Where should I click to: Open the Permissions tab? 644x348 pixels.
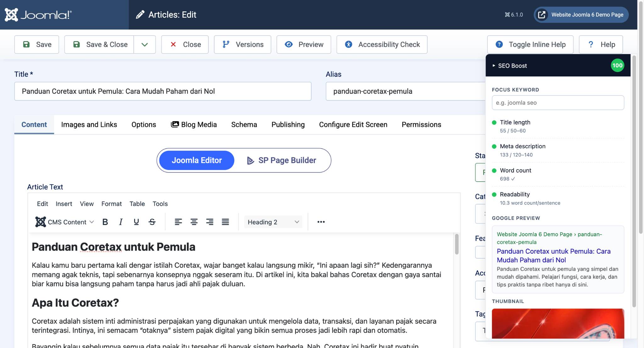click(421, 125)
